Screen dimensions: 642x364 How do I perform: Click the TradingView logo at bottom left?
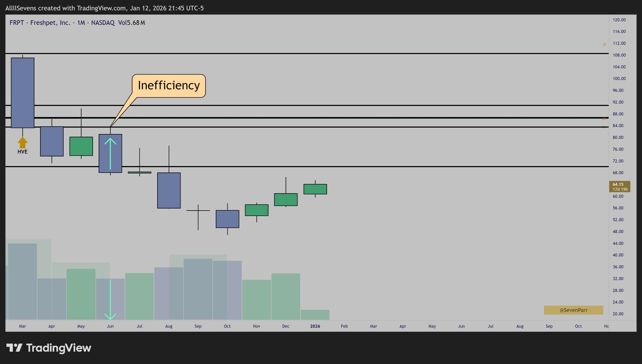coord(48,348)
